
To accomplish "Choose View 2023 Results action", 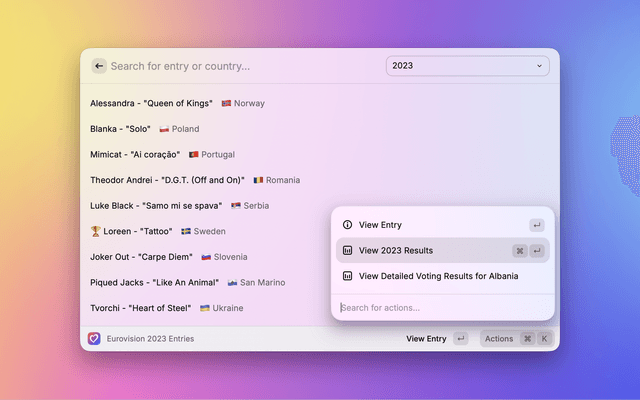I will click(x=396, y=250).
